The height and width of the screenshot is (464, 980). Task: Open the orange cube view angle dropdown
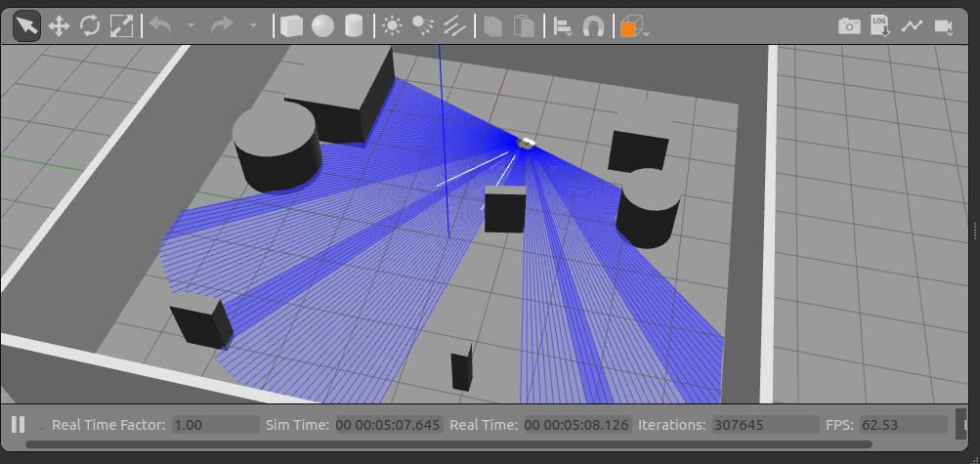click(x=633, y=27)
